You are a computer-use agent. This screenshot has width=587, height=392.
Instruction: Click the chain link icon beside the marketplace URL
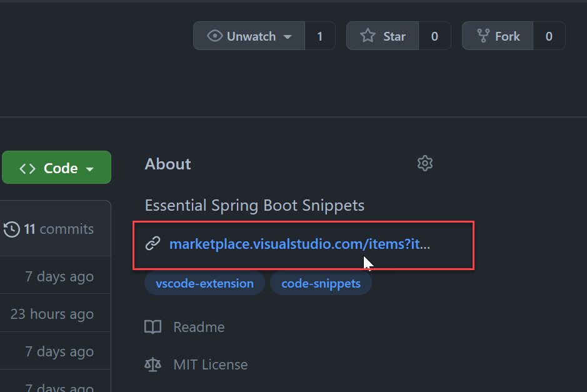click(153, 244)
